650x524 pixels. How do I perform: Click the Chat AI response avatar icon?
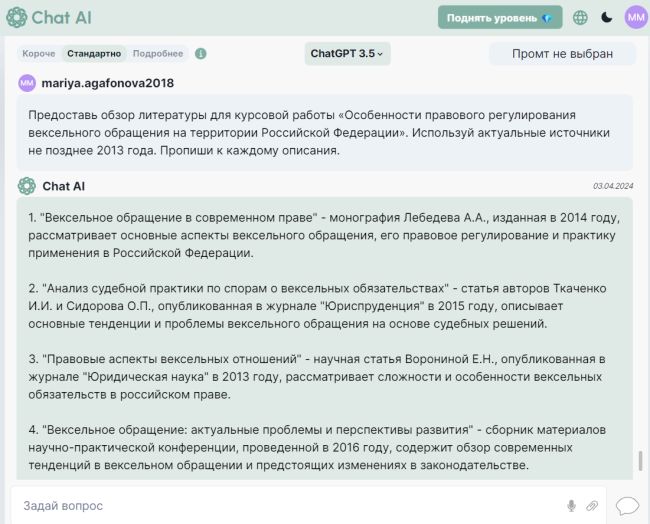coord(27,186)
